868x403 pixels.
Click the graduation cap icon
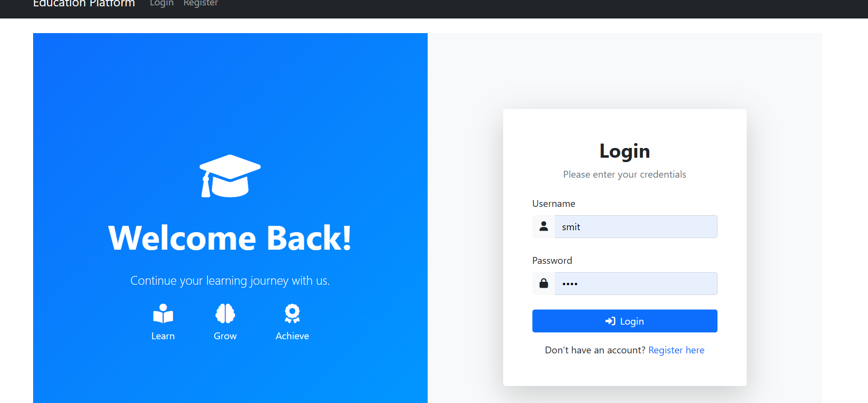click(230, 176)
